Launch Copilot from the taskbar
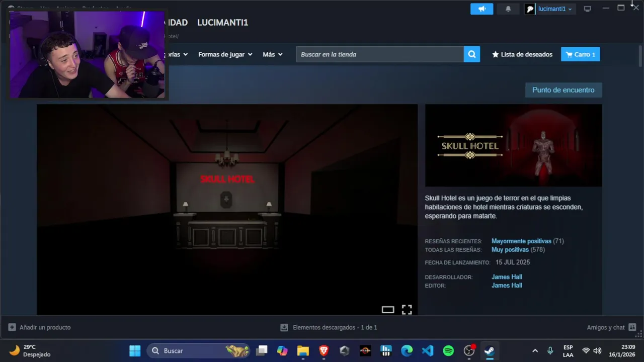Screen dimensions: 644x362 click(282, 351)
